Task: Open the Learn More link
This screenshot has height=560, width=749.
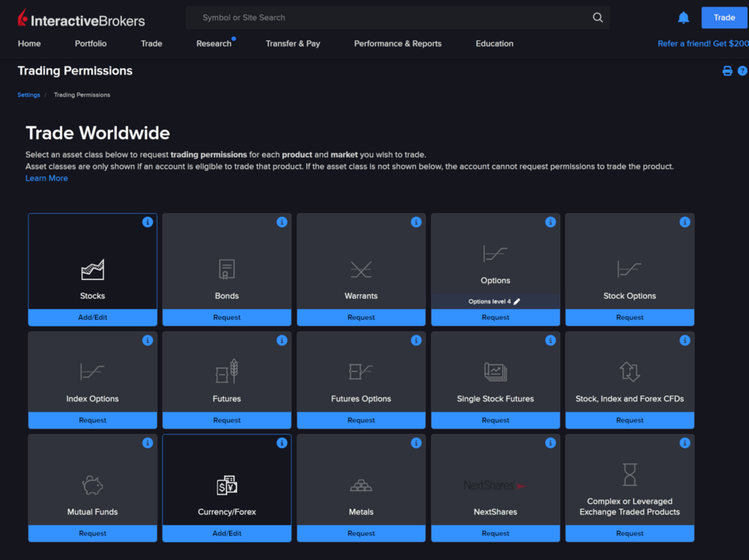Action: pyautogui.click(x=46, y=178)
